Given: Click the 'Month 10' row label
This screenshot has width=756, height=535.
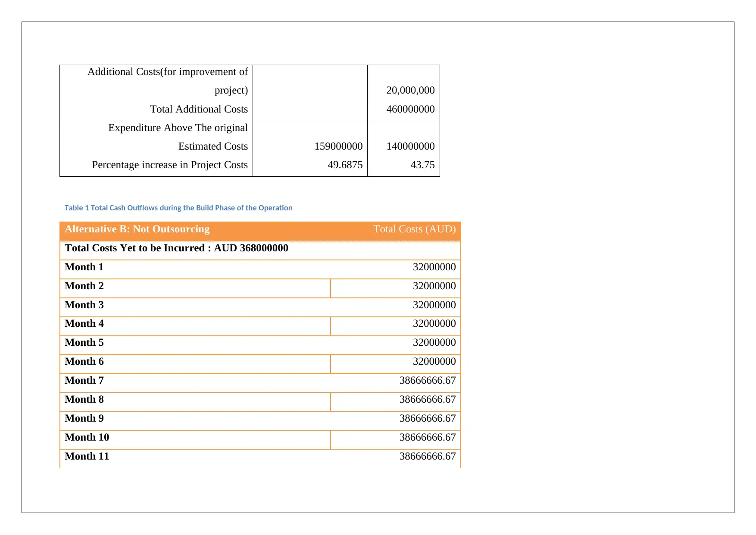Looking at the screenshot, I should 87,437.
